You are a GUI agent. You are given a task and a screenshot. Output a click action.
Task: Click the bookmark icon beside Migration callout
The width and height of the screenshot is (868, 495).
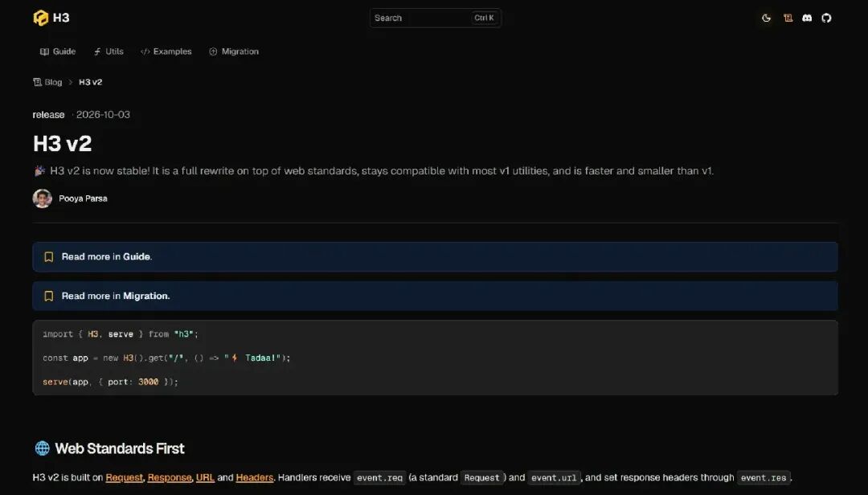(x=49, y=297)
